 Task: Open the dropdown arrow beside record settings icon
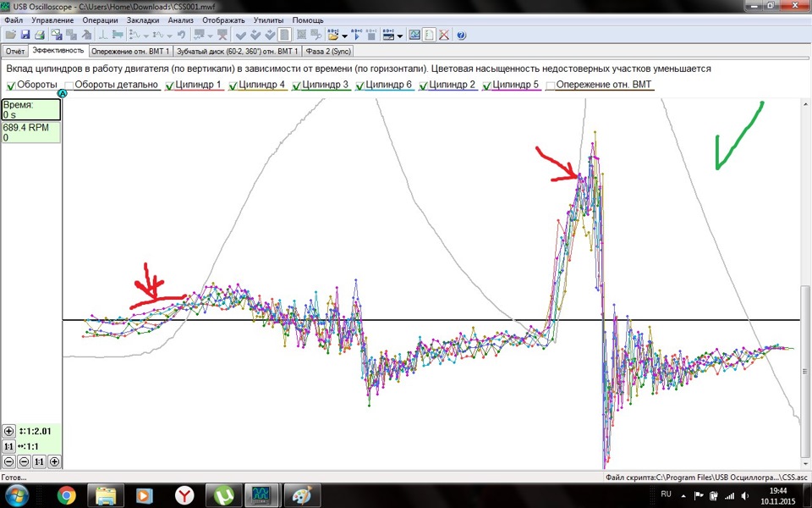(x=399, y=36)
